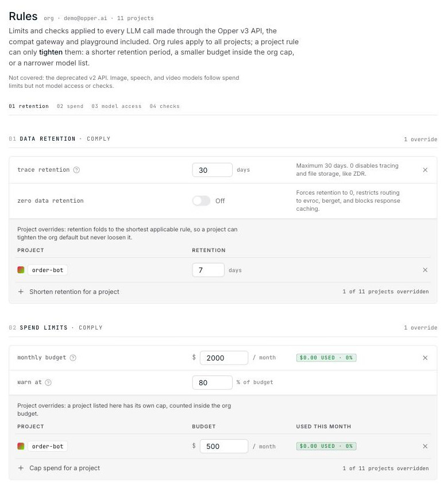Click the 'trace retention' label
Viewport: 448px width, 488px height.
point(43,169)
